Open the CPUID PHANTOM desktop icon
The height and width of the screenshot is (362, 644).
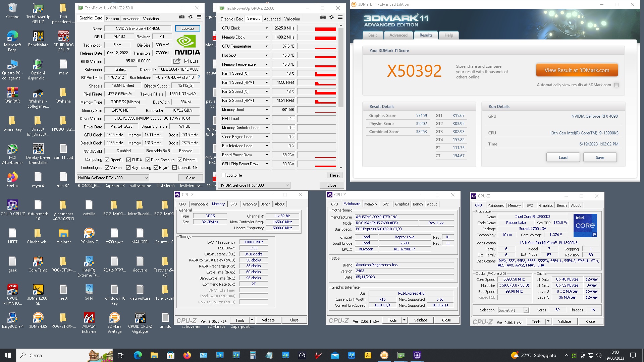(x=12, y=295)
